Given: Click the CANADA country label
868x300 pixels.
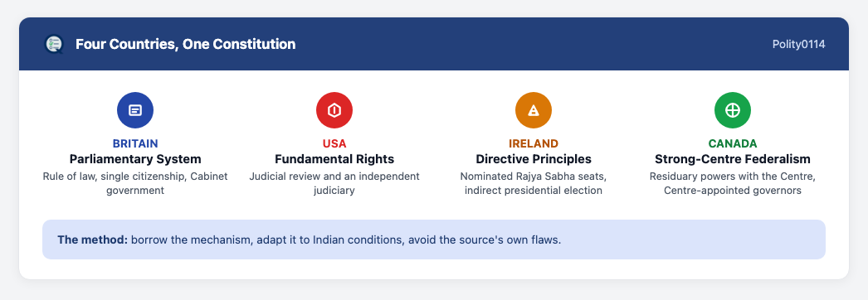Looking at the screenshot, I should coord(733,143).
